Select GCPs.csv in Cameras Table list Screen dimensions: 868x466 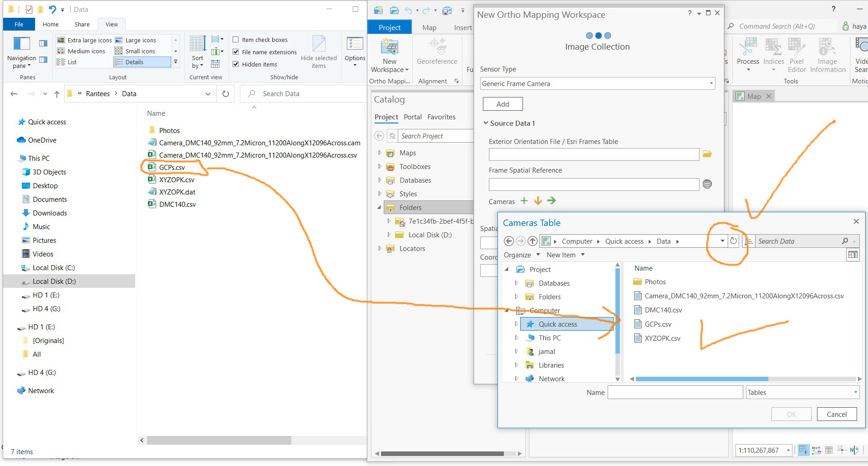point(658,324)
